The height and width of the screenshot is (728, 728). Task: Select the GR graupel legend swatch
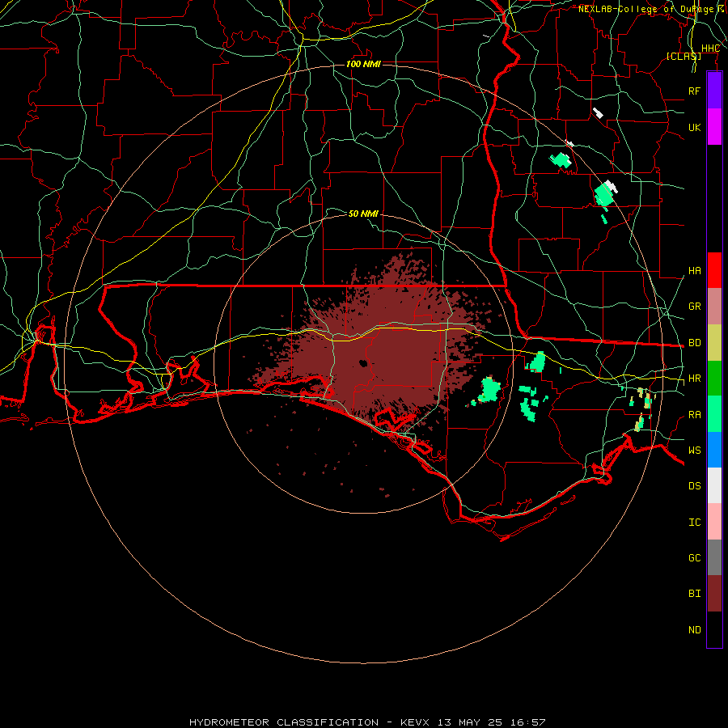pos(714,307)
